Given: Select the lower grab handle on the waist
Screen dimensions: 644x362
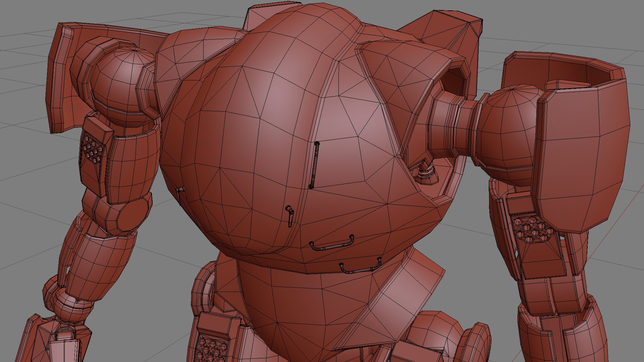Looking at the screenshot, I should (x=361, y=265).
